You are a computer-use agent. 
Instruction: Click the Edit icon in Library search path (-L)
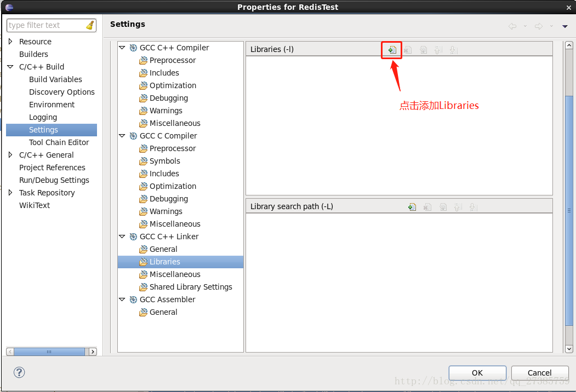pos(443,207)
